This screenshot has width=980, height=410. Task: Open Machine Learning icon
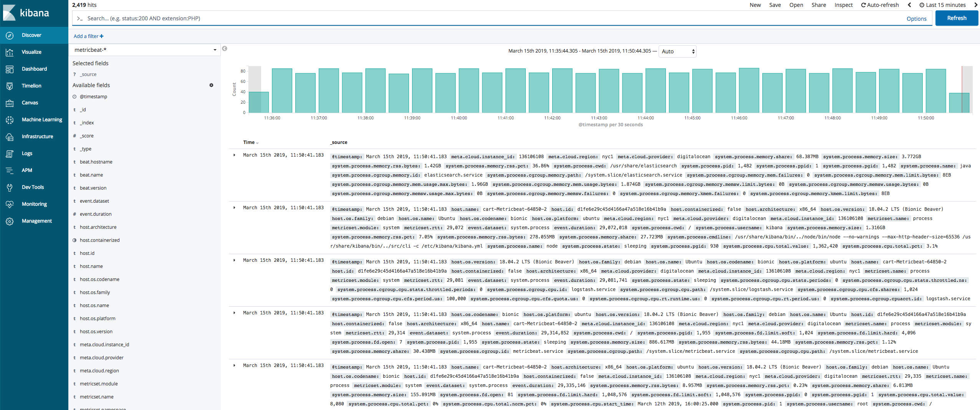point(10,120)
